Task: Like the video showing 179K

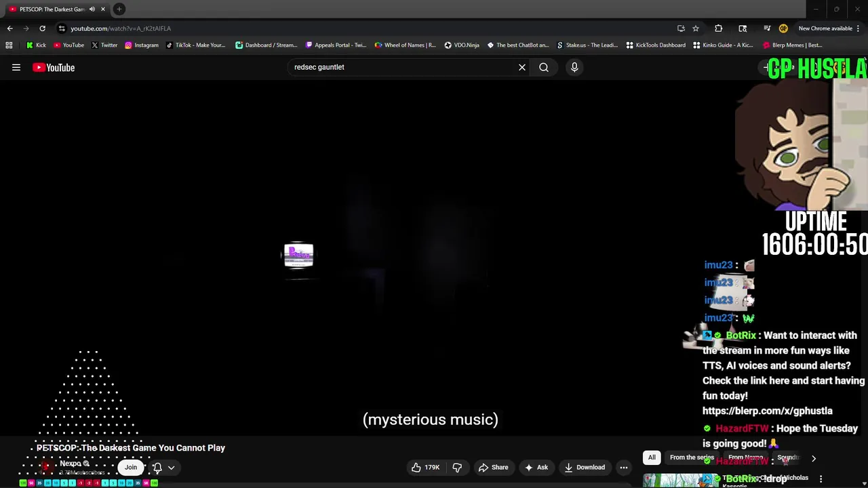Action: click(426, 467)
